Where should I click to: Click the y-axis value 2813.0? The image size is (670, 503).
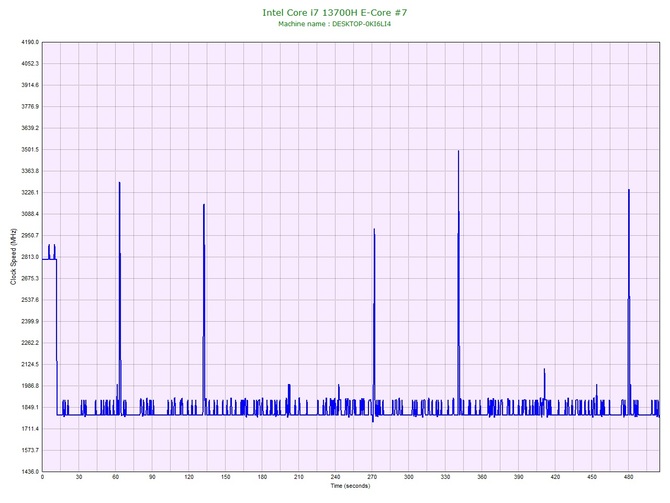coord(30,257)
